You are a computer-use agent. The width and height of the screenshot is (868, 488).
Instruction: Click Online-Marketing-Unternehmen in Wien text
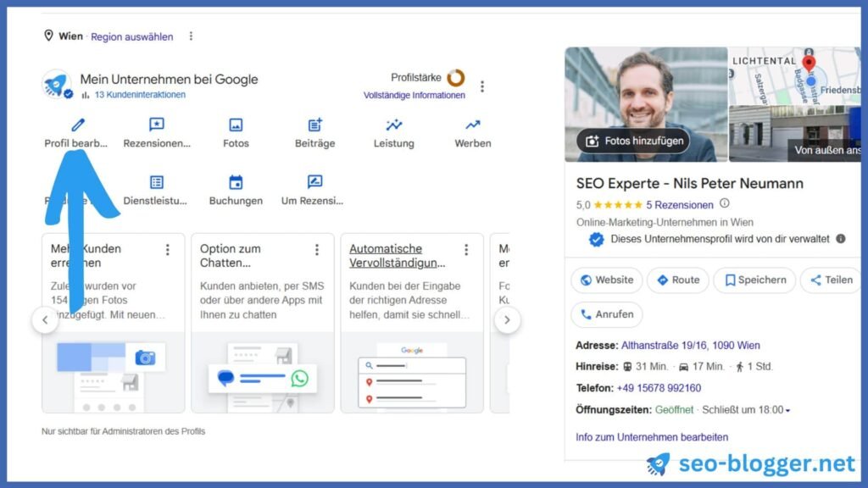[x=665, y=223]
